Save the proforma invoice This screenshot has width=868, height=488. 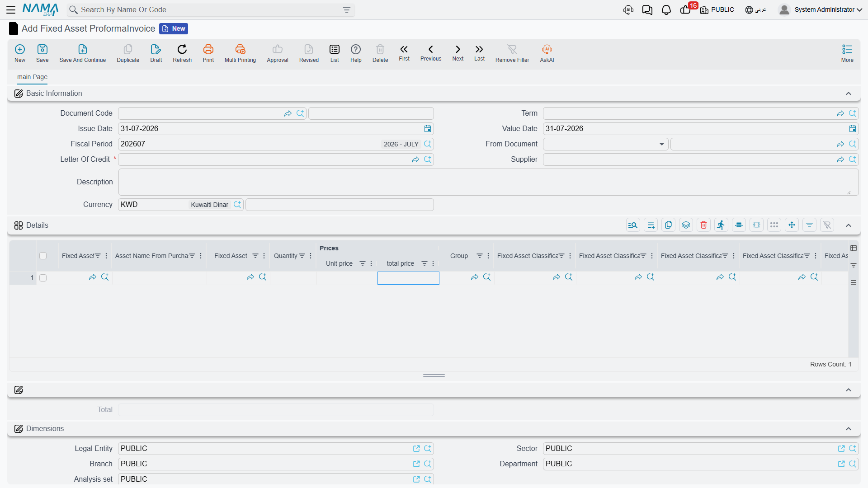point(42,53)
